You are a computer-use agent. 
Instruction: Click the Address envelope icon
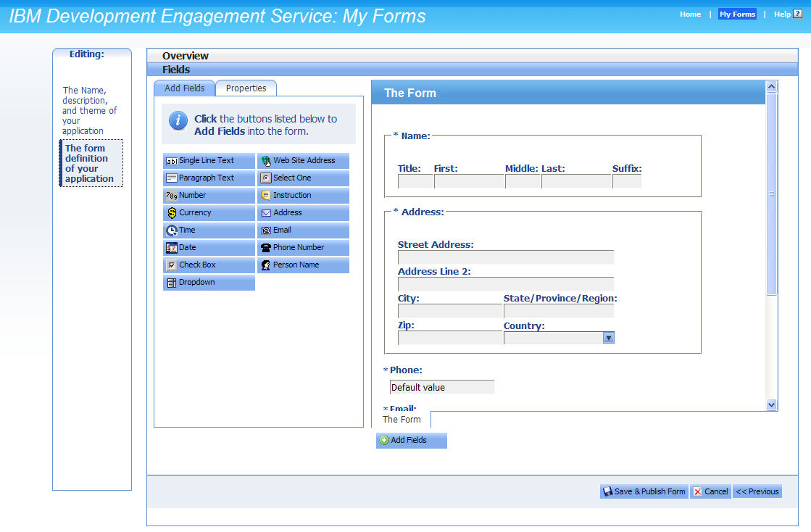[x=266, y=213]
